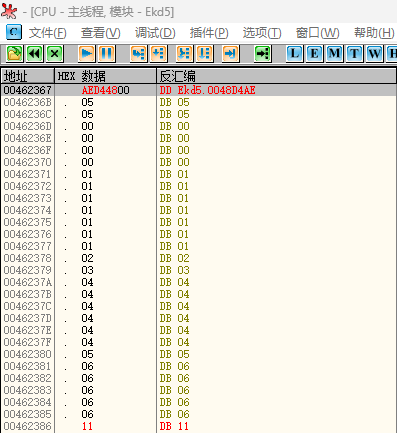Open the 插件(P) menu

tap(209, 33)
